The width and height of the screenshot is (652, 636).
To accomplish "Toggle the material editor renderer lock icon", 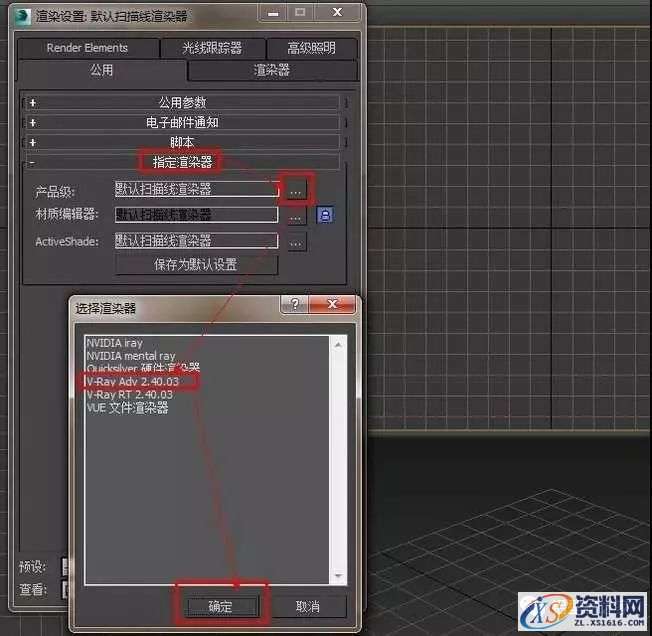I will [x=325, y=215].
